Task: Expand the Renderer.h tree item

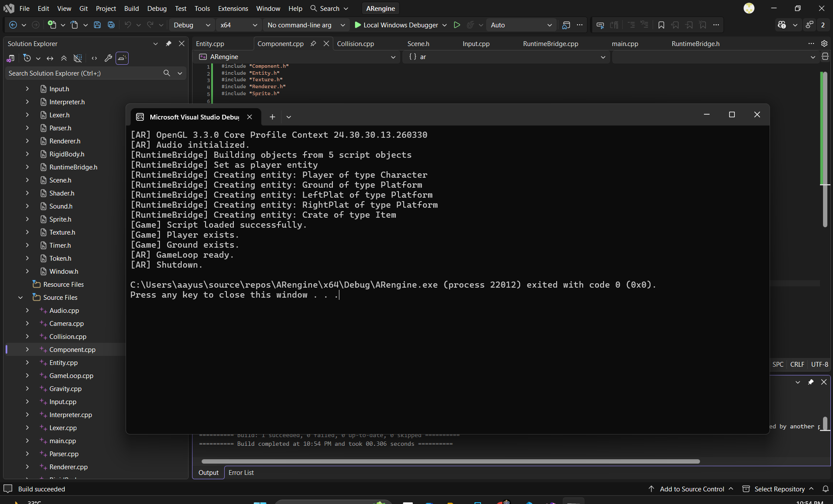Action: [27, 141]
